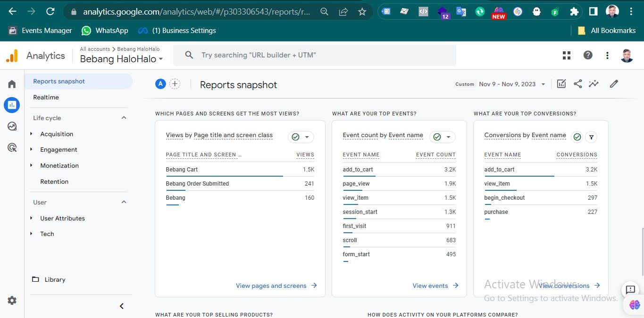The image size is (644, 318).
Task: Open the Google apps grid icon
Action: pos(567,55)
